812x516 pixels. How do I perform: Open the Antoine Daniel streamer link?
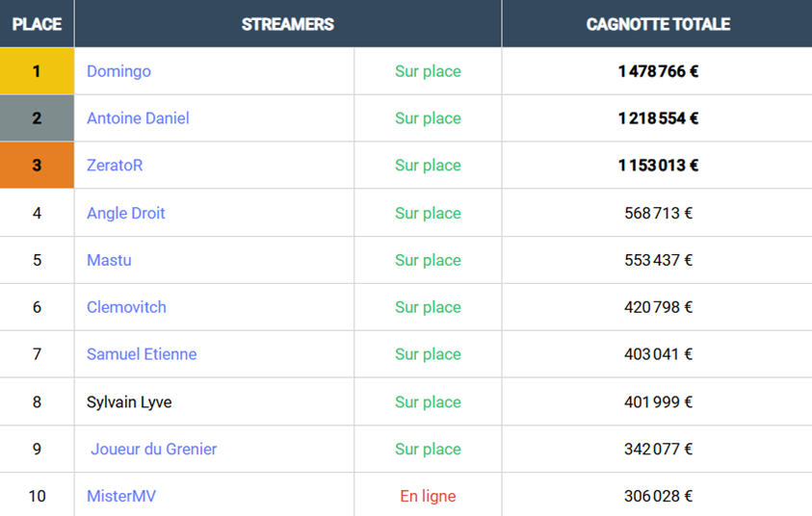138,118
